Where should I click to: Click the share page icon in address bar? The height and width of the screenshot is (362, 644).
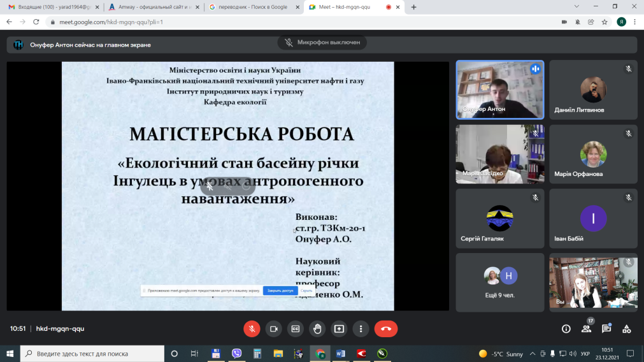click(591, 22)
